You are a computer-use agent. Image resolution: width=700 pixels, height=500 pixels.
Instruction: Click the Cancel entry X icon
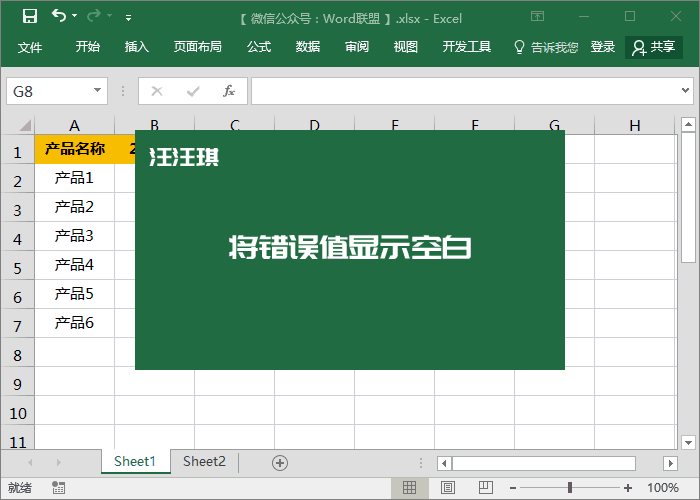(x=157, y=92)
